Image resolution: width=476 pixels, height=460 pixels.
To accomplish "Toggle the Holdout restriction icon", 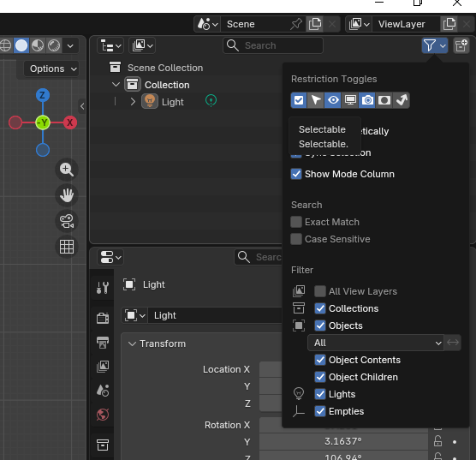I will (x=384, y=100).
